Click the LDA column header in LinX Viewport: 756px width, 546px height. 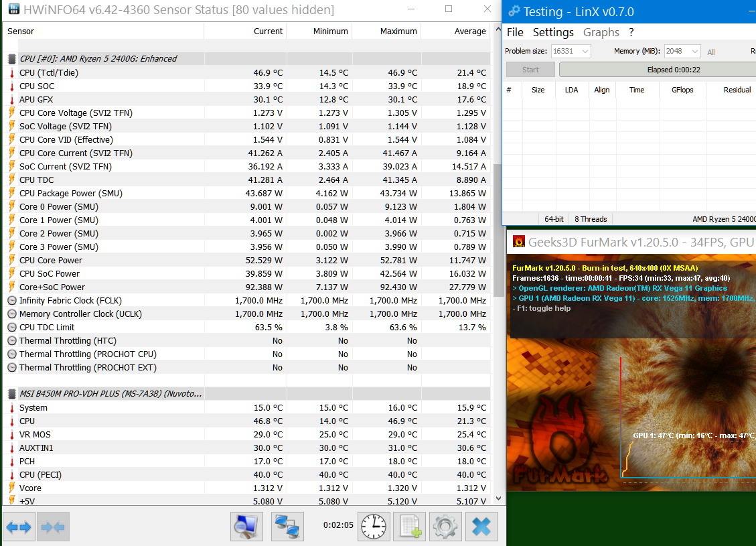pos(571,90)
